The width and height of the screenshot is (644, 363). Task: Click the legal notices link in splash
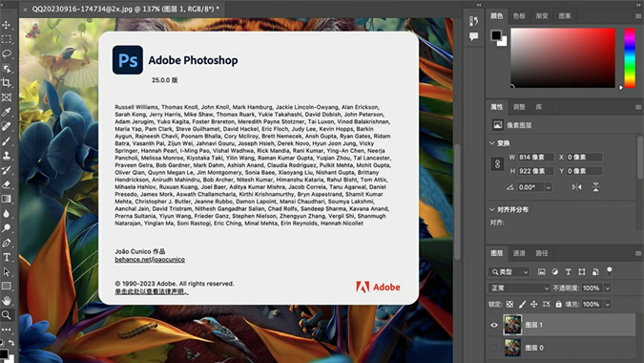point(152,291)
